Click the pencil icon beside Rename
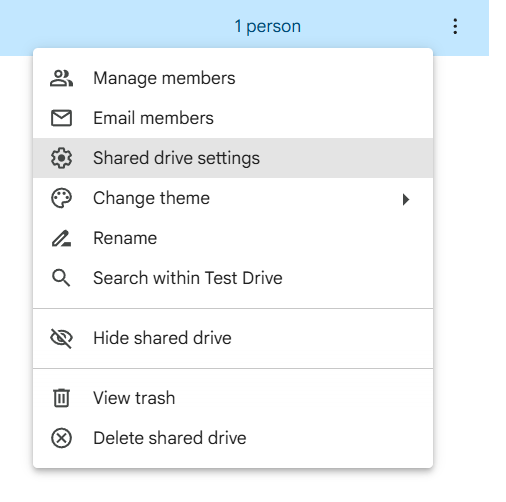Image resolution: width=506 pixels, height=502 pixels. 61,238
